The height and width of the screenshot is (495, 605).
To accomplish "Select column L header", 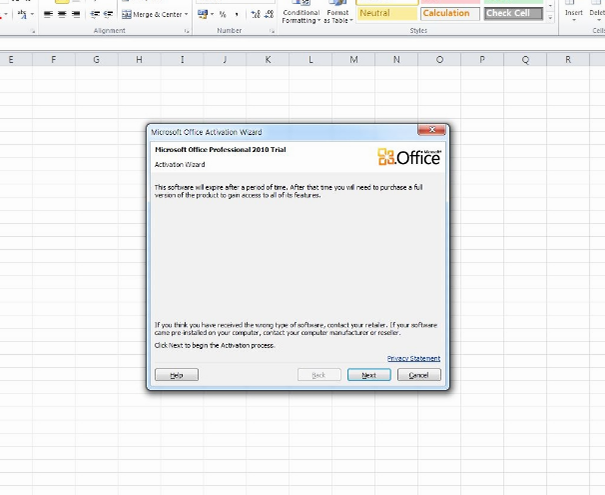I will click(x=311, y=60).
